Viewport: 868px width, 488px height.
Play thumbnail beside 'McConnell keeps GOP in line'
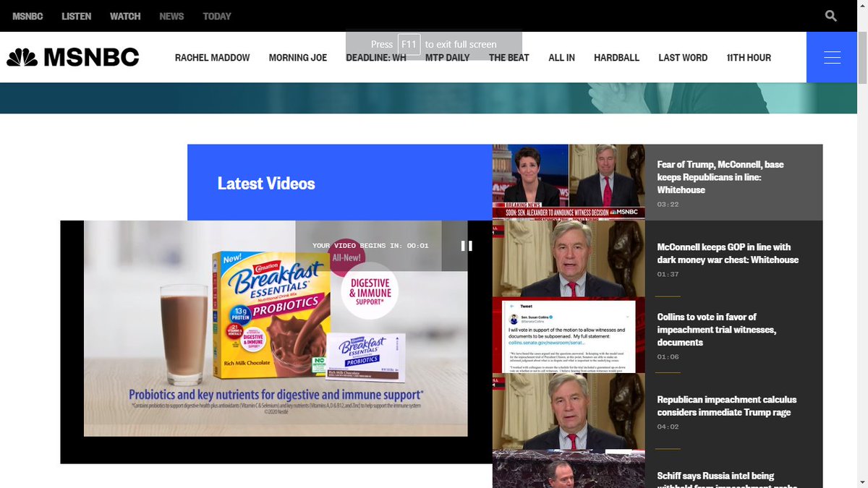(x=569, y=258)
